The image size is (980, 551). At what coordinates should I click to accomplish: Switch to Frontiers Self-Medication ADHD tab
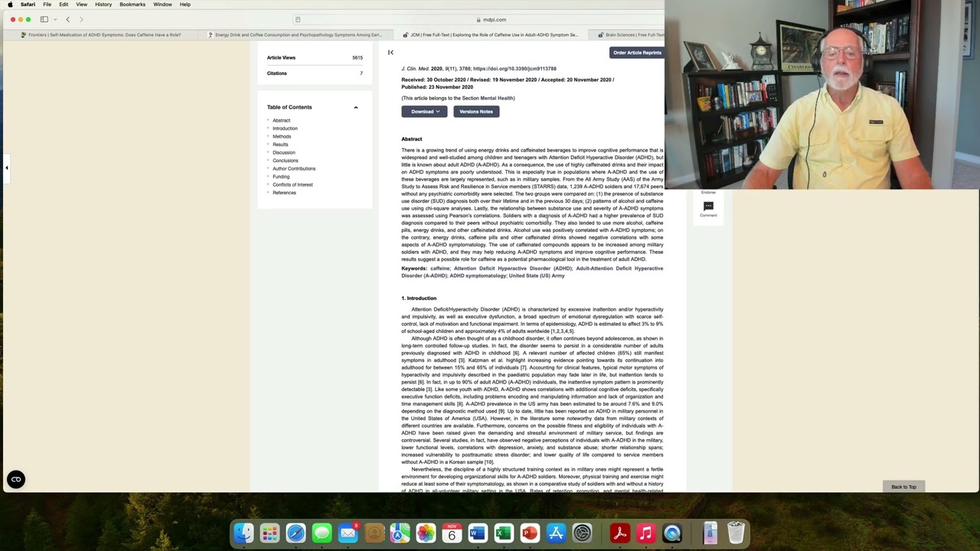coord(100,34)
